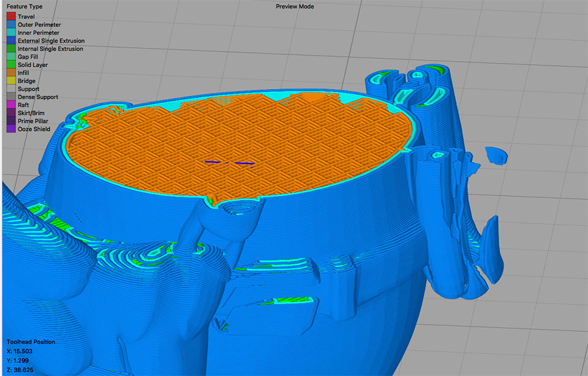Click Internal Single Extrusion legend swatch
This screenshot has height=376, width=588.
coord(12,48)
